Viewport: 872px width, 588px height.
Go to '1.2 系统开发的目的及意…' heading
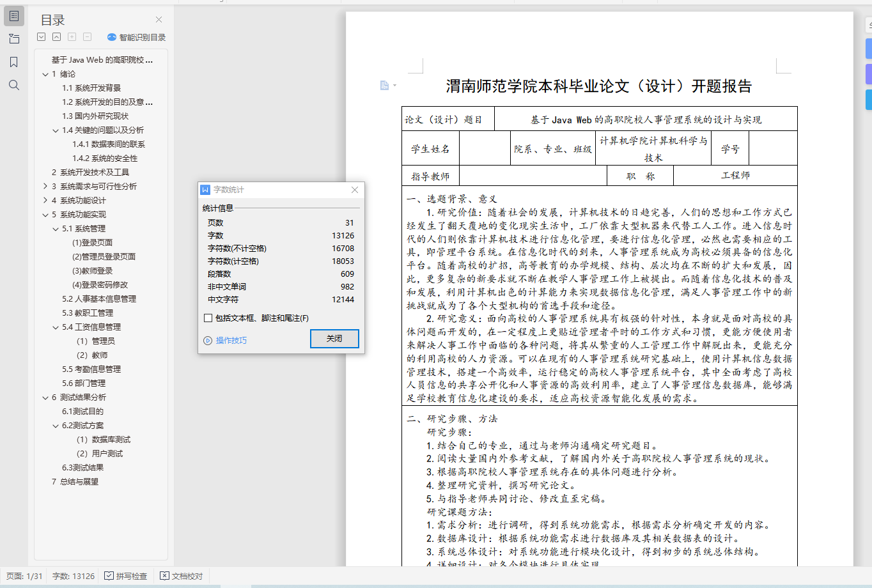click(107, 102)
